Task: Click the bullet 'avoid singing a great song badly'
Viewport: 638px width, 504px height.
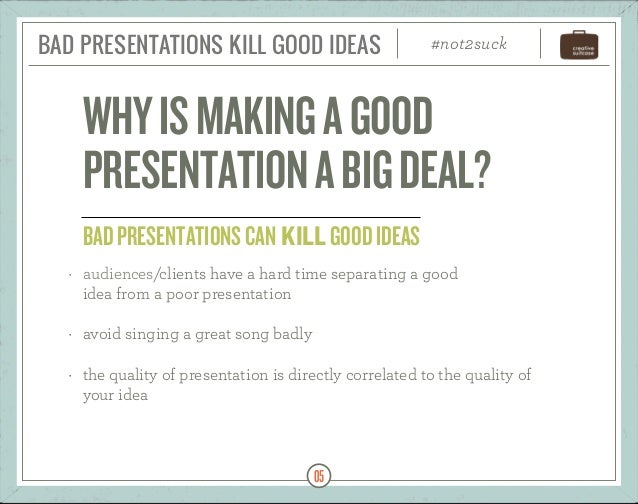Action: (197, 335)
